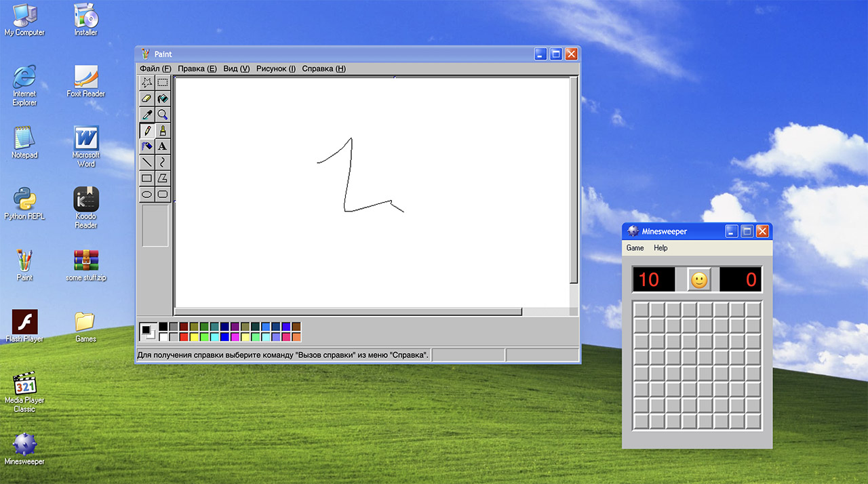The image size is (868, 484).
Task: Open the Справка menu in Paint
Action: [x=323, y=68]
